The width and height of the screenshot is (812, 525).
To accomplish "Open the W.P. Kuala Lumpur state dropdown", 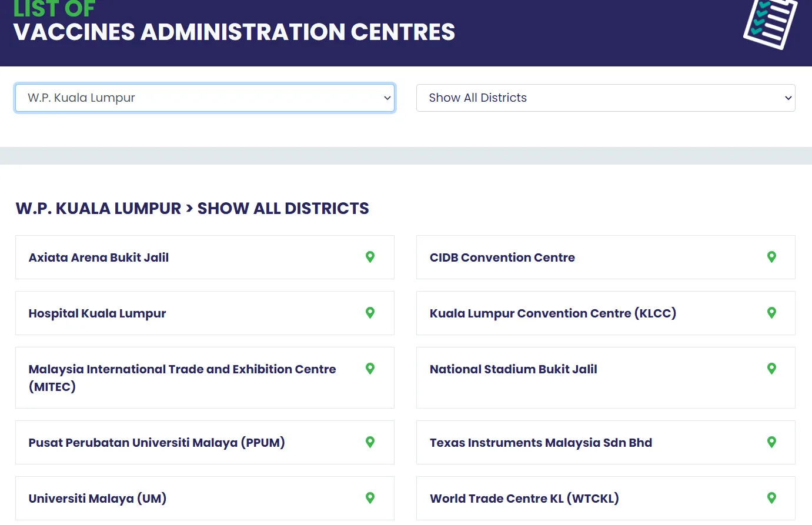I will (205, 98).
